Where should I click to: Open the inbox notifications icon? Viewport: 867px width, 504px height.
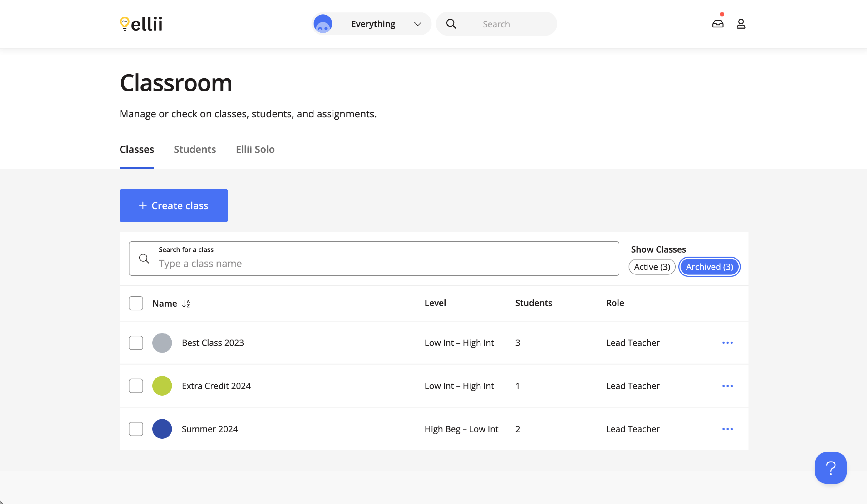tap(718, 24)
